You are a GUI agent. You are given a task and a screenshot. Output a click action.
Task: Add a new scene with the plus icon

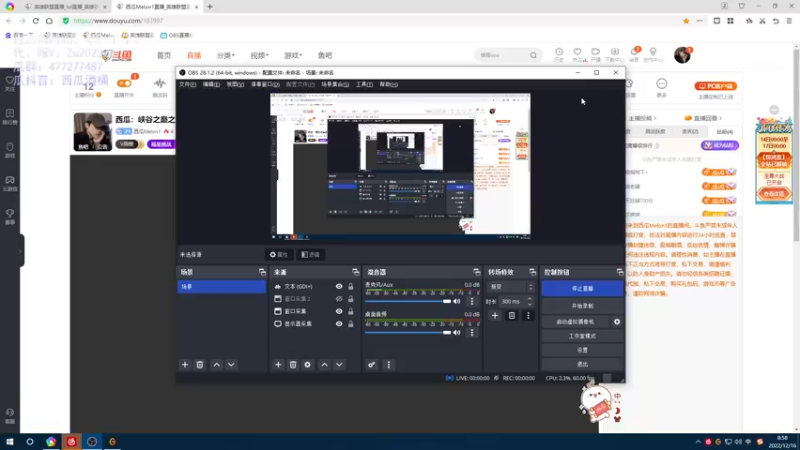[185, 365]
